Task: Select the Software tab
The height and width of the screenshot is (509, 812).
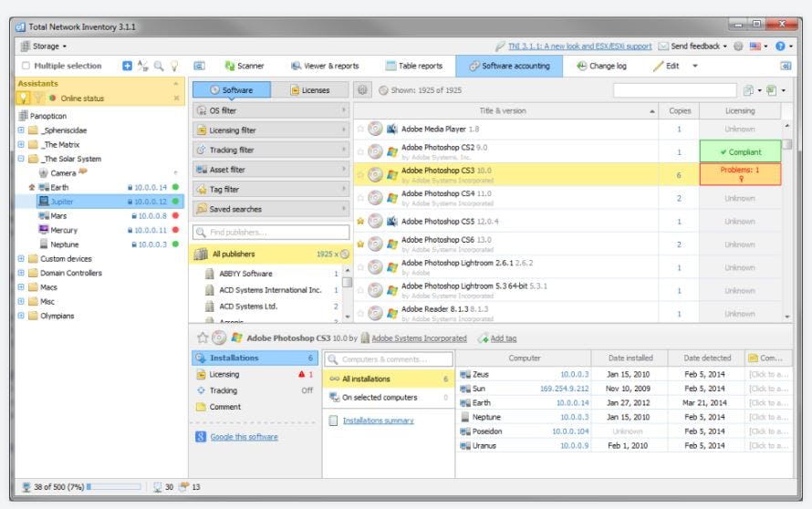Action: click(x=232, y=90)
